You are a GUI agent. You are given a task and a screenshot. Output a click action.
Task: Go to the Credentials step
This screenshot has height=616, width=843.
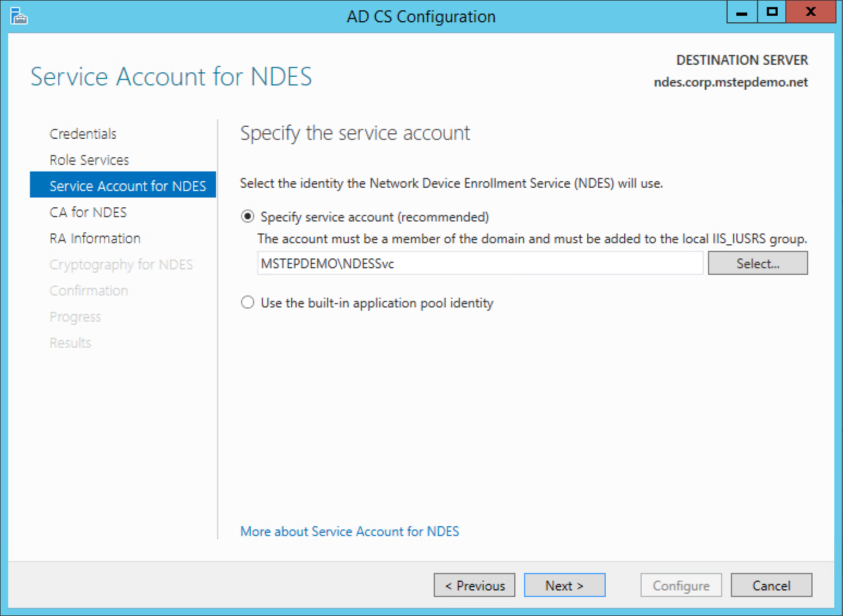tap(83, 133)
